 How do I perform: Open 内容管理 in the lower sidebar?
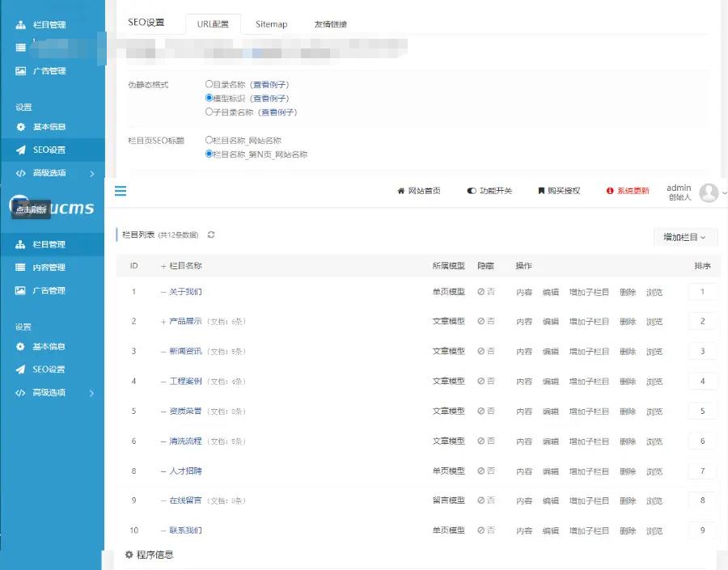tap(49, 267)
